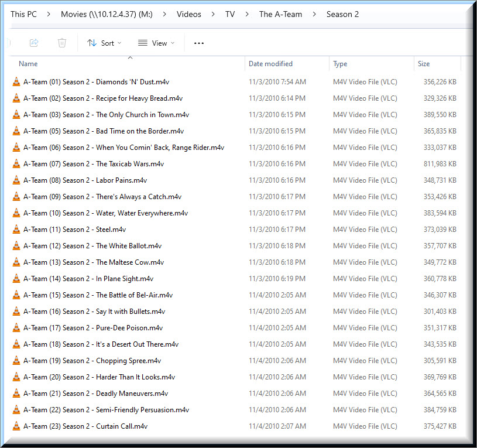Click the VLC icon for Recipe for Heavy Bread

tap(16, 98)
